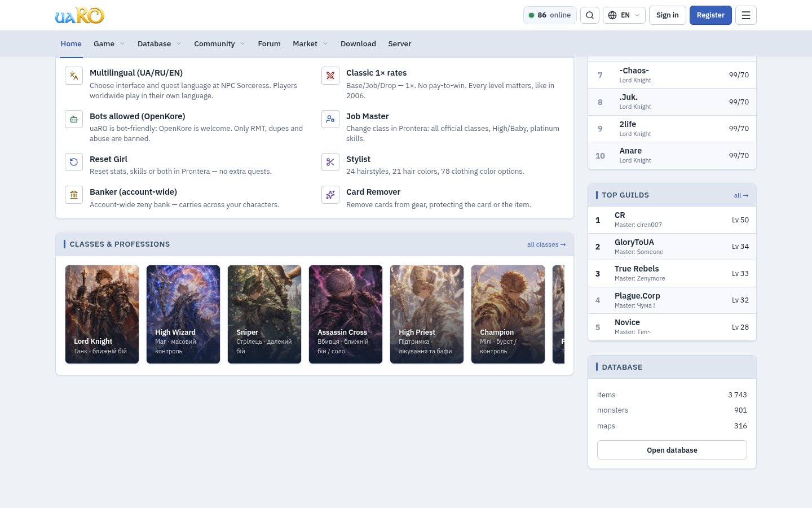
Task: Click player 2life in ranking
Action: pos(672,129)
